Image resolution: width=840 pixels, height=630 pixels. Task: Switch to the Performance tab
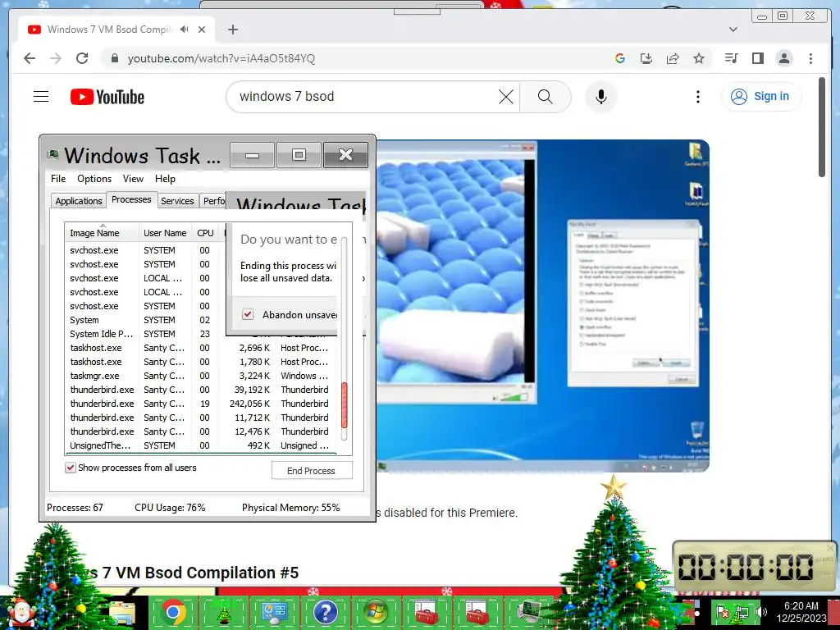pyautogui.click(x=214, y=201)
